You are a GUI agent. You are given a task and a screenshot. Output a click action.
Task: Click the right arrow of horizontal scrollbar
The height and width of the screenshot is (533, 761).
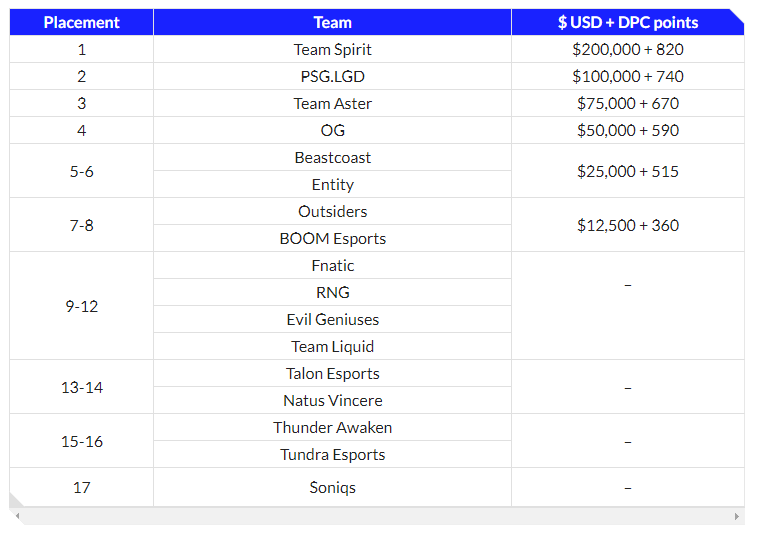(x=737, y=517)
